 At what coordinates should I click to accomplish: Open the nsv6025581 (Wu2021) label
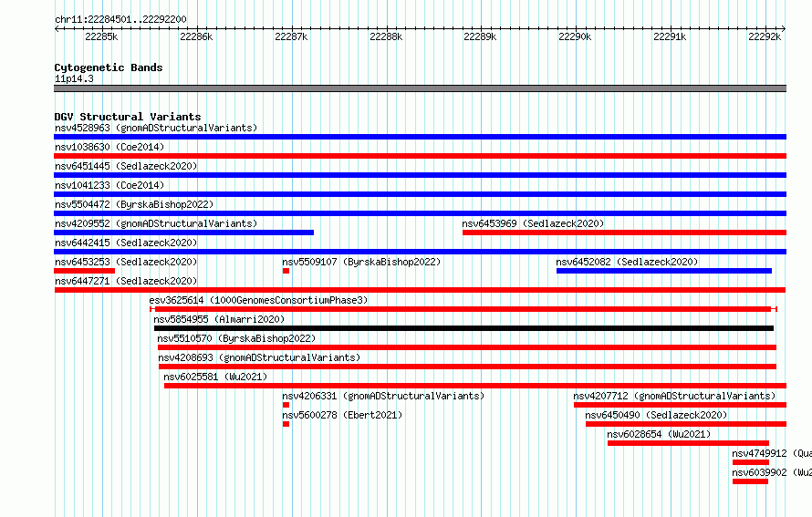pyautogui.click(x=215, y=377)
